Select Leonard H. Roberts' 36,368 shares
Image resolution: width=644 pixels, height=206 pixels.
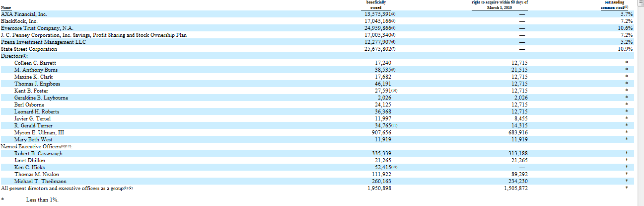pyautogui.click(x=383, y=112)
